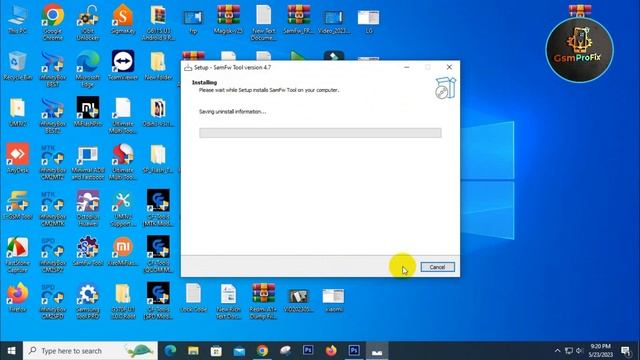Launch Microsoft Edge desktop shortcut
The image size is (640, 360).
[x=88, y=69]
